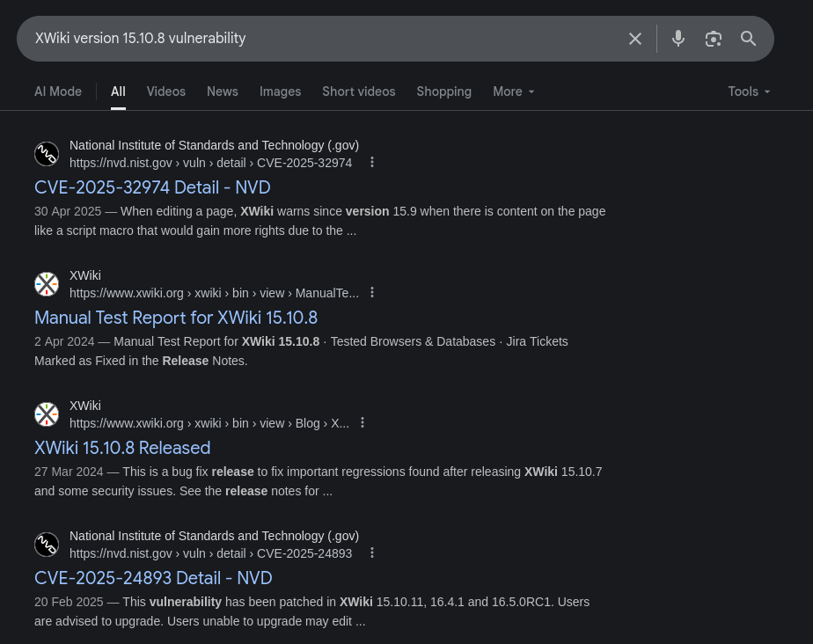The width and height of the screenshot is (813, 644).
Task: Click NVD favicon for the CVE-2025-32974 result
Action: coord(47,154)
